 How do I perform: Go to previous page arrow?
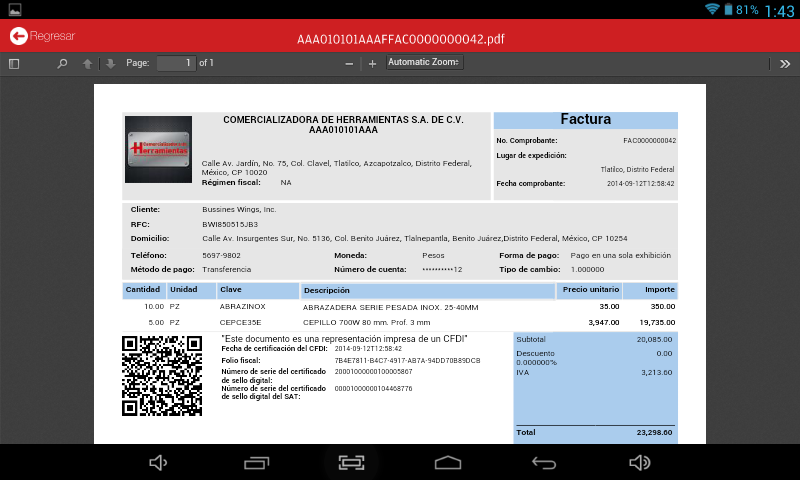point(87,64)
